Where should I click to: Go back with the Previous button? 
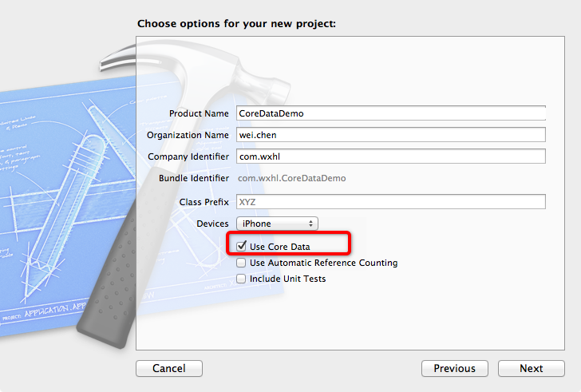[x=454, y=368]
